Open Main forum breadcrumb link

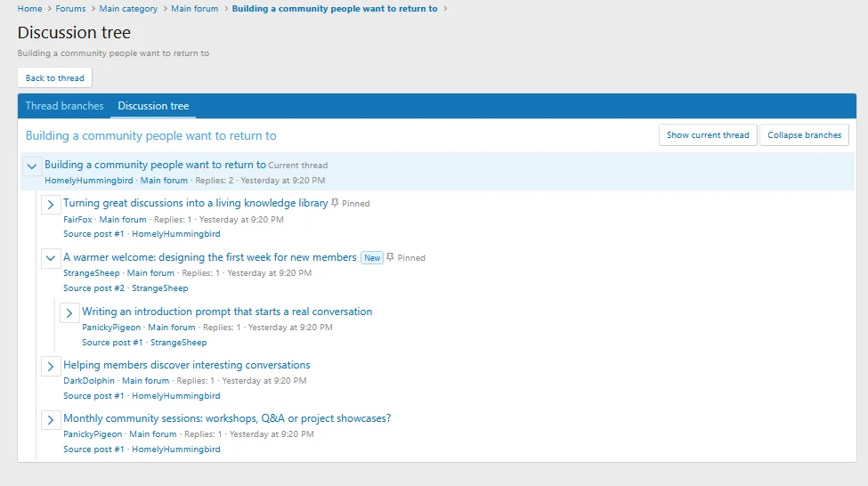(x=194, y=9)
